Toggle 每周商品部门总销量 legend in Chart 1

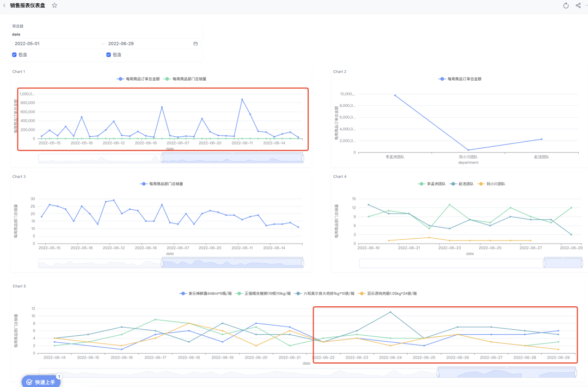185,79
